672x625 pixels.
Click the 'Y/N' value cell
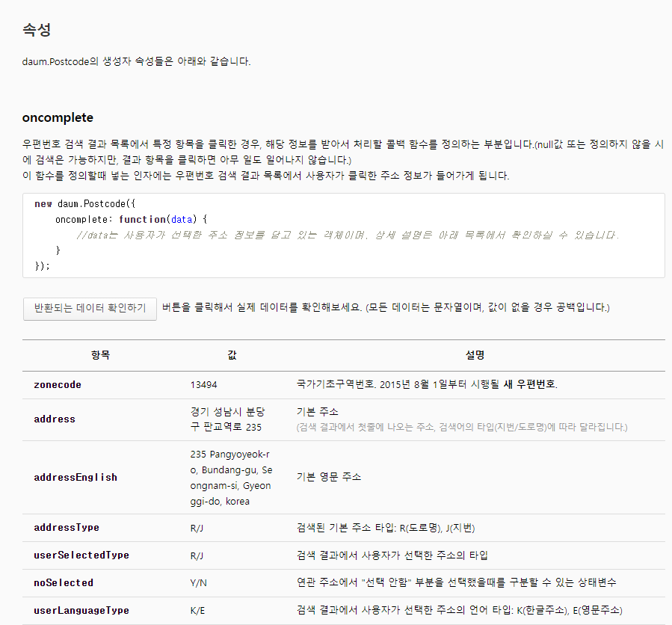198,583
